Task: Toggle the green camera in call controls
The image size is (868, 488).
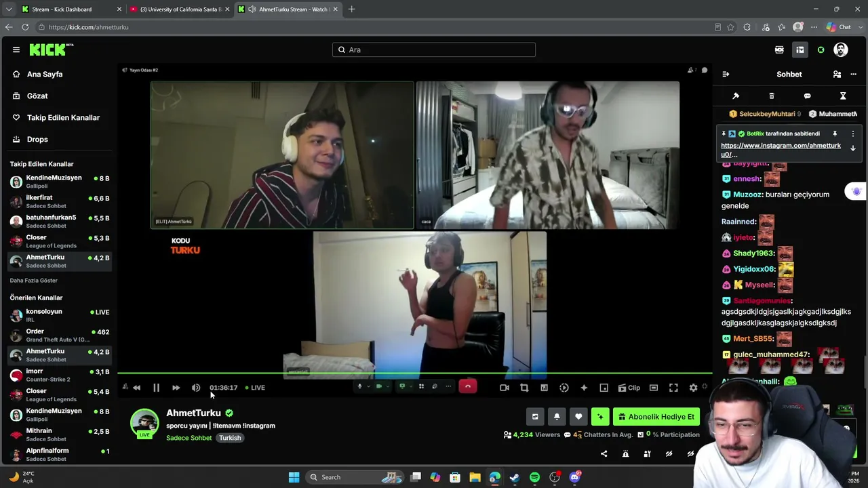Action: (379, 386)
